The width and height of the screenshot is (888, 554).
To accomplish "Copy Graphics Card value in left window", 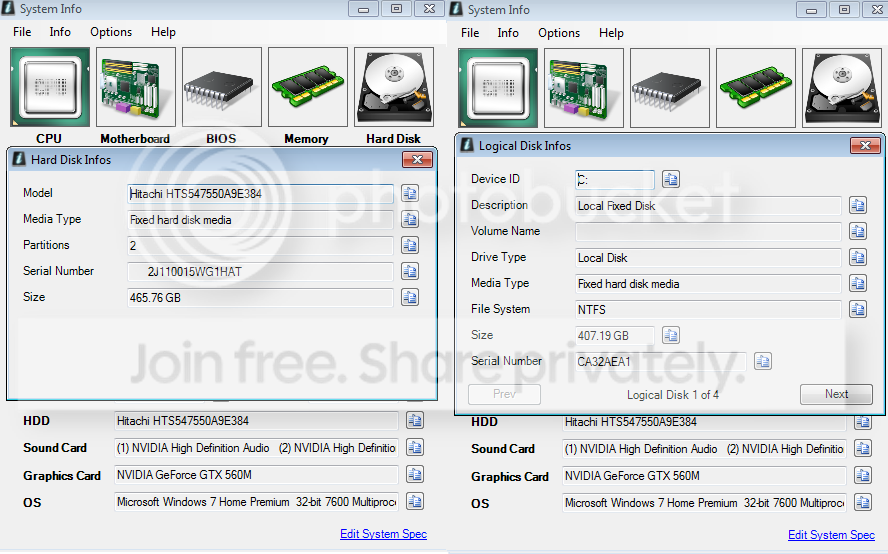I will coord(415,474).
